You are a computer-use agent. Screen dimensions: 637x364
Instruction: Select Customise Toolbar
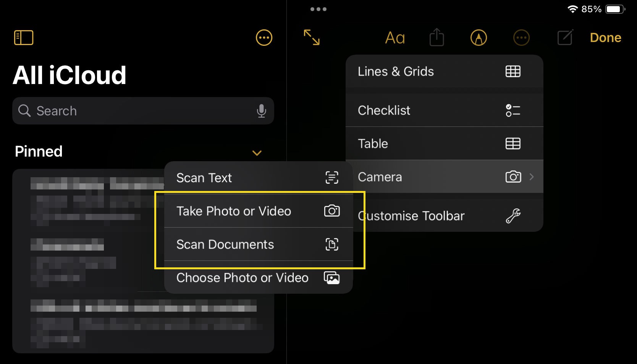coord(444,216)
